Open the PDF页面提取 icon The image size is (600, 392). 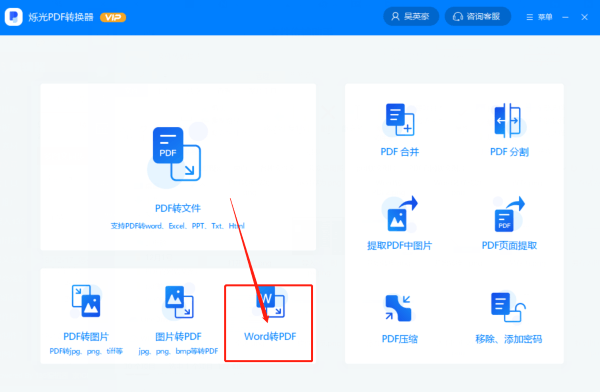(x=509, y=214)
